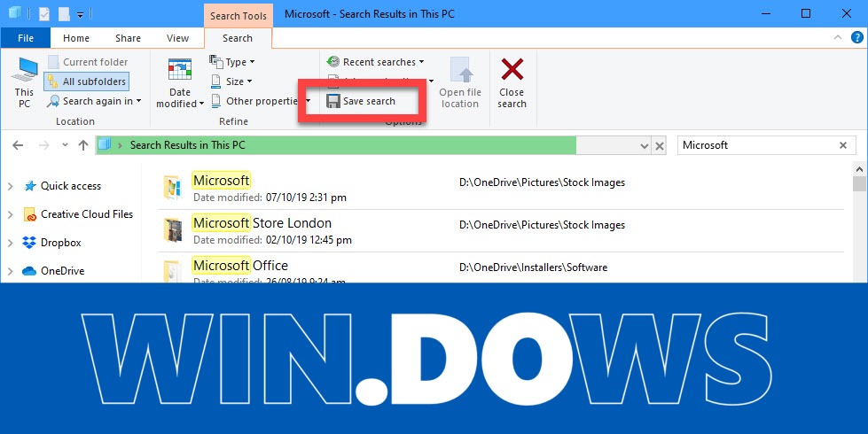Toggle the All subfolders option

pyautogui.click(x=87, y=81)
